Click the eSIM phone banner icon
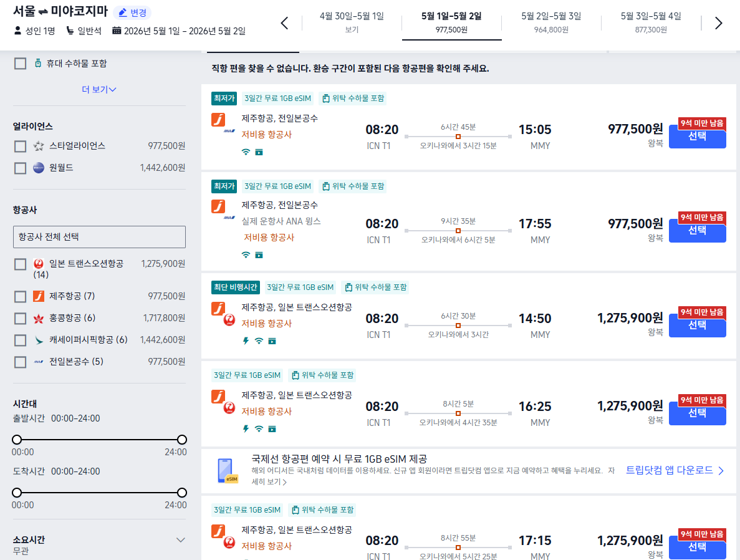 [227, 471]
